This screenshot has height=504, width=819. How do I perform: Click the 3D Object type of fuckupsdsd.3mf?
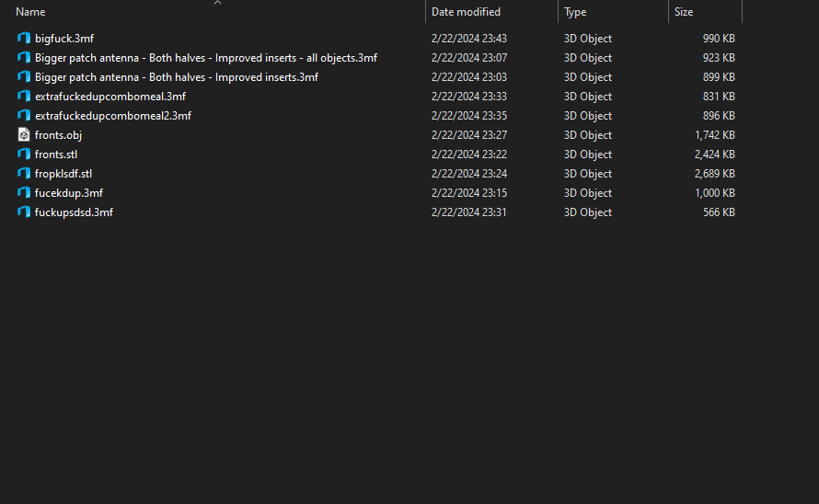click(x=588, y=212)
